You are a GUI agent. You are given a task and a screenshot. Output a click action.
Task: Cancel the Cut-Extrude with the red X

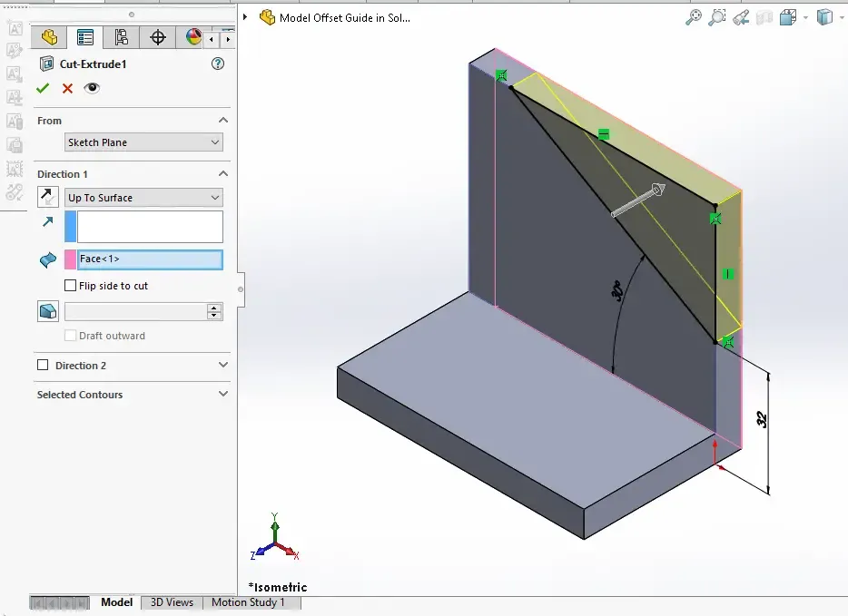(67, 88)
